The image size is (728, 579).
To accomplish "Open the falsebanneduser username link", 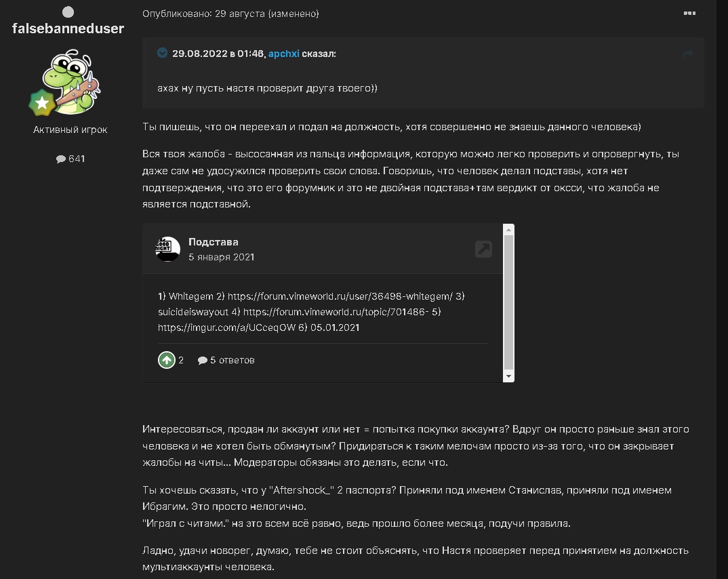I will (x=68, y=28).
